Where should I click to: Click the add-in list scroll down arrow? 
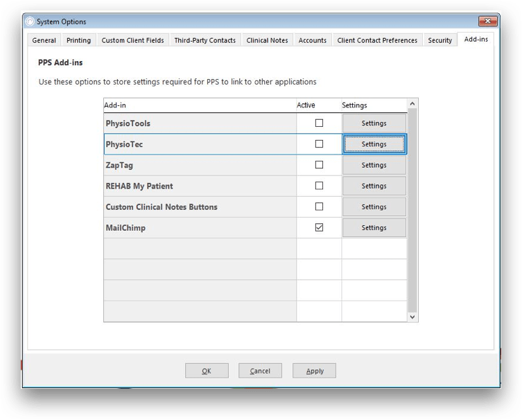(x=412, y=317)
